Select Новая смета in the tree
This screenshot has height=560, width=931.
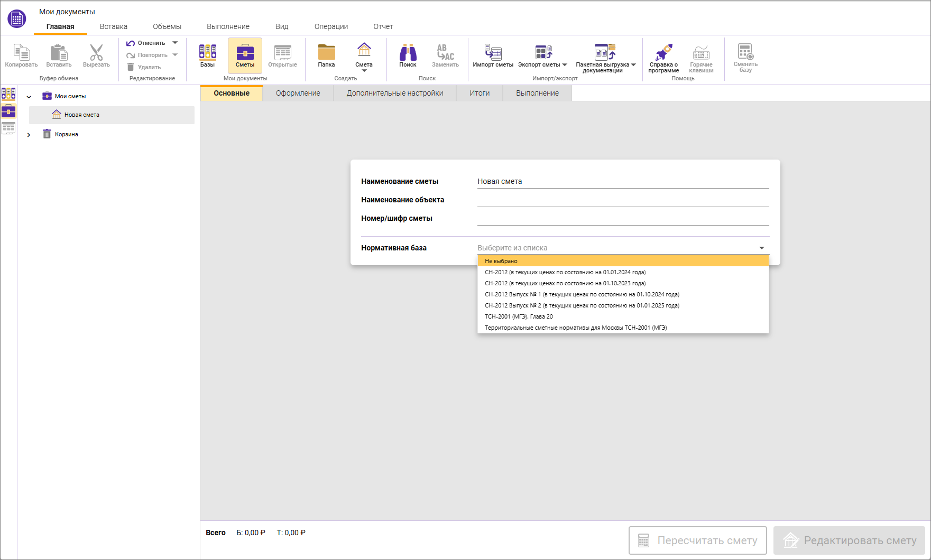click(82, 115)
